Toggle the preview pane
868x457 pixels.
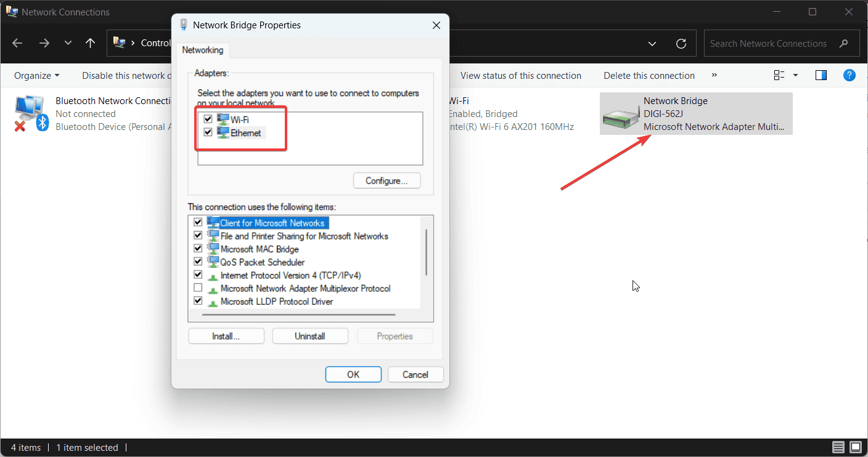pyautogui.click(x=821, y=75)
